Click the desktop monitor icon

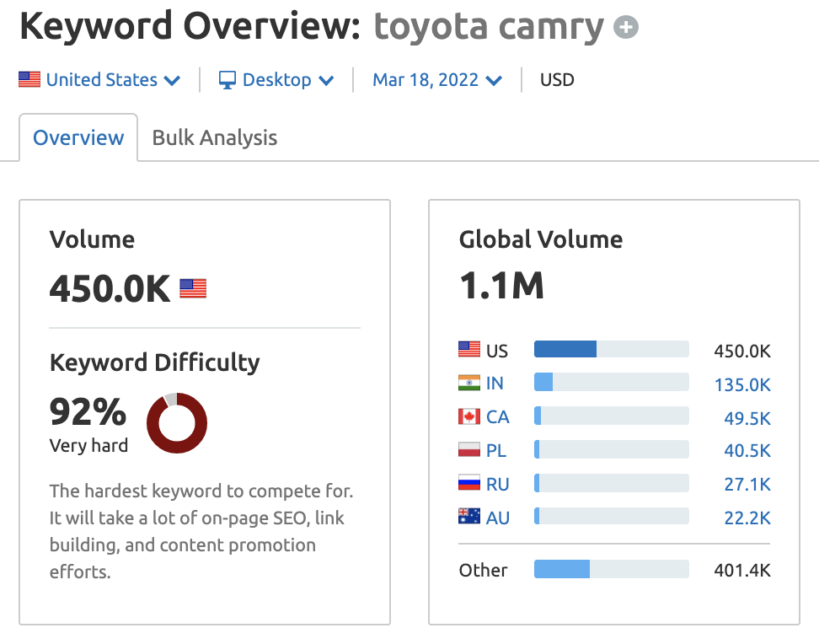227,79
